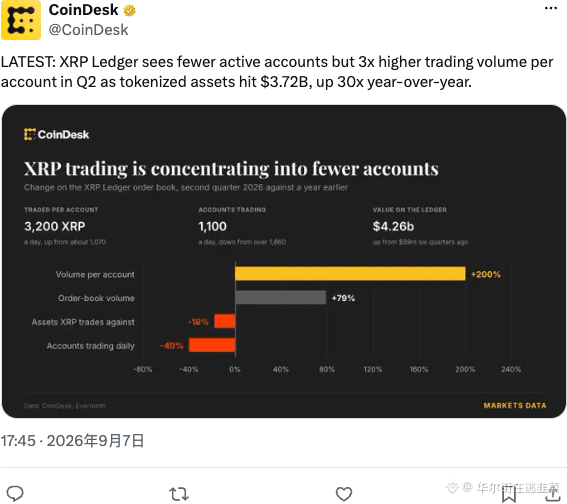Click the retweet repost icon
Image resolution: width=567 pixels, height=504 pixels.
point(179,494)
